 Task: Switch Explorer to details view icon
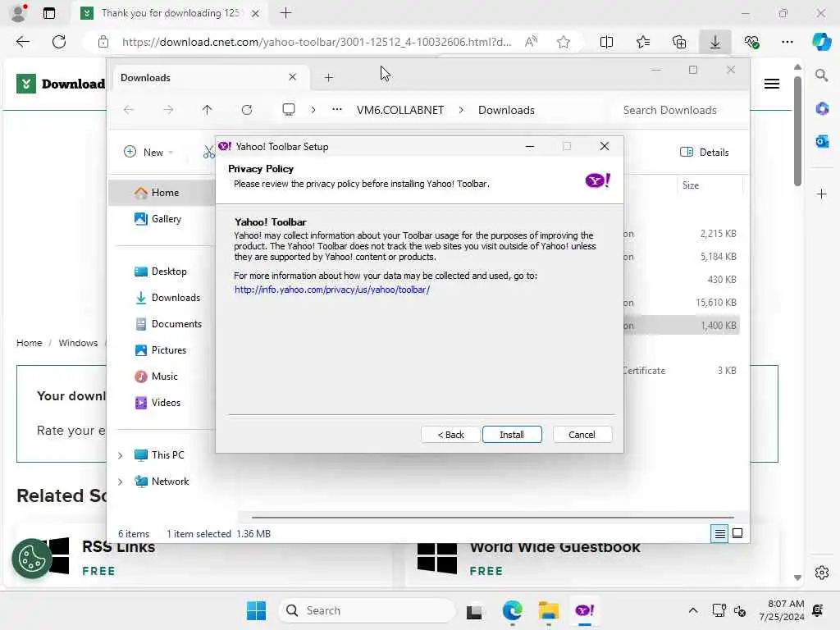coord(719,533)
